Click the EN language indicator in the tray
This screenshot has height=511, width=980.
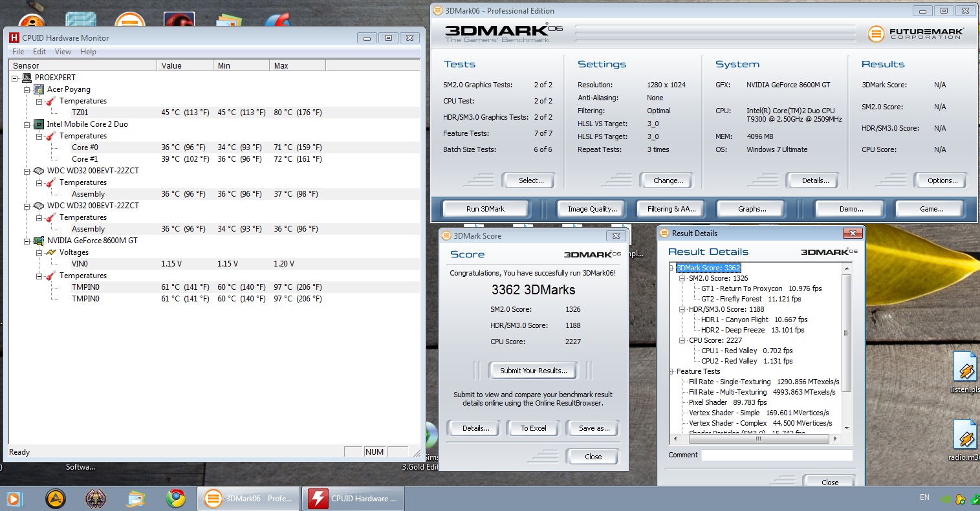[x=924, y=497]
